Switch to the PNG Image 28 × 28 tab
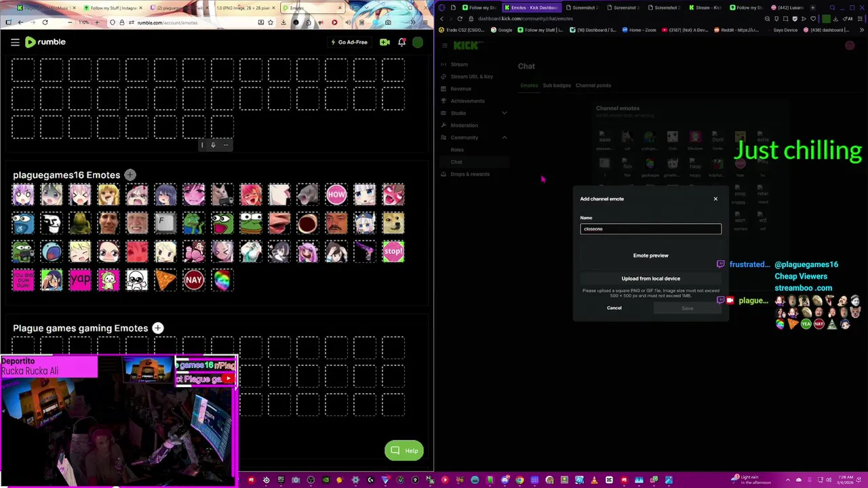868x488 pixels. click(244, 8)
